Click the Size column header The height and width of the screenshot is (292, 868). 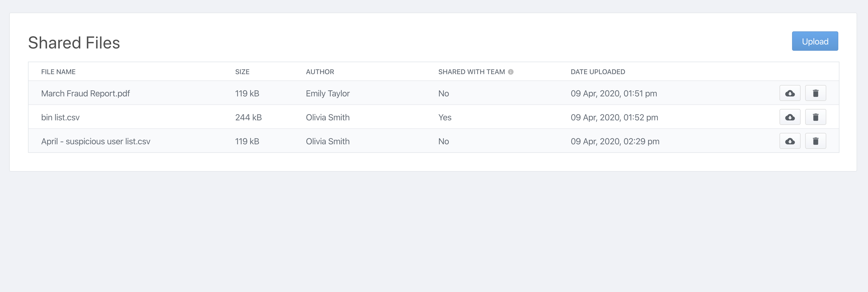pos(242,72)
